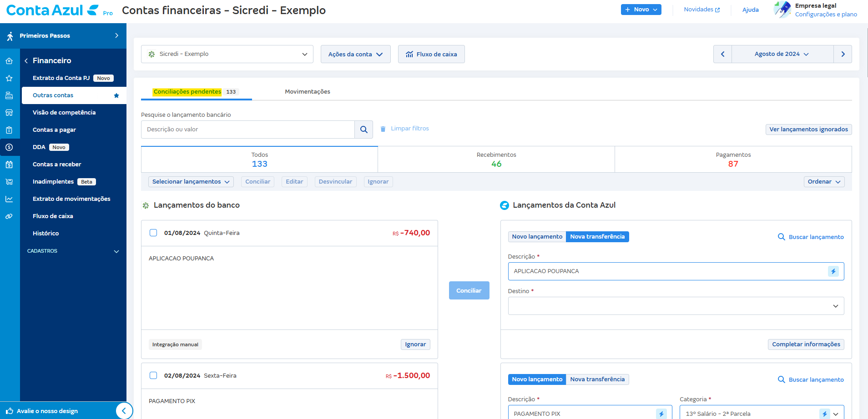Open Ações da conta dropdown
Image resolution: width=868 pixels, height=419 pixels.
click(x=355, y=54)
